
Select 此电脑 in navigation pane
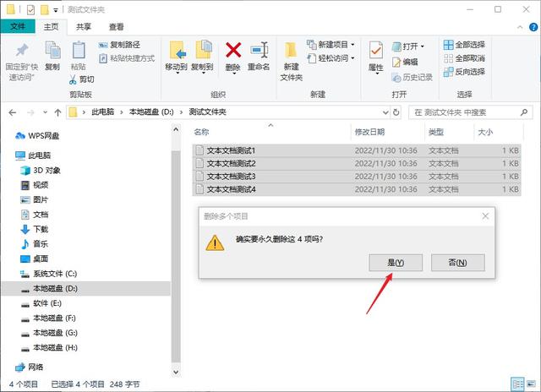33,155
